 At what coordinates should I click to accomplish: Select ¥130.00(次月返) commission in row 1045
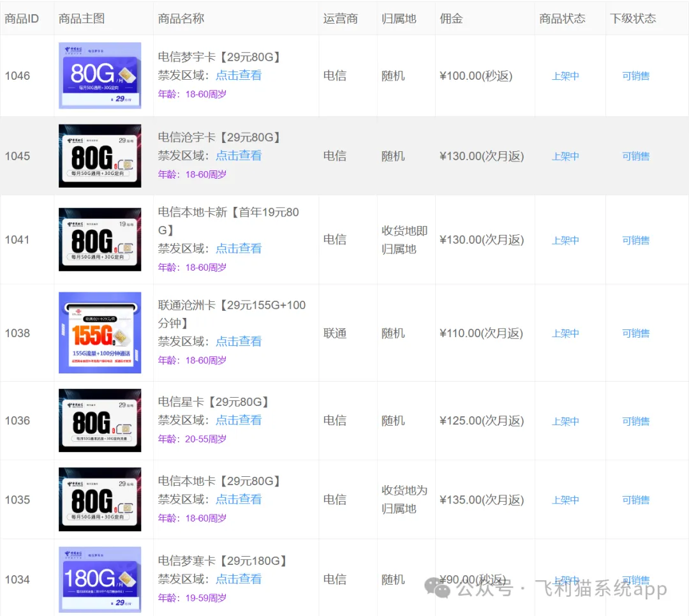pyautogui.click(x=482, y=156)
